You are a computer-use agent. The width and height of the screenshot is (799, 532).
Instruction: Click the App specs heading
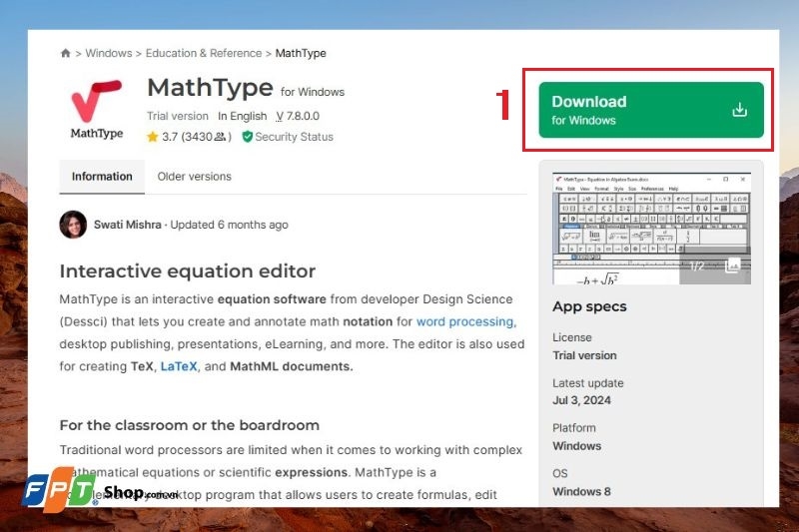(589, 306)
